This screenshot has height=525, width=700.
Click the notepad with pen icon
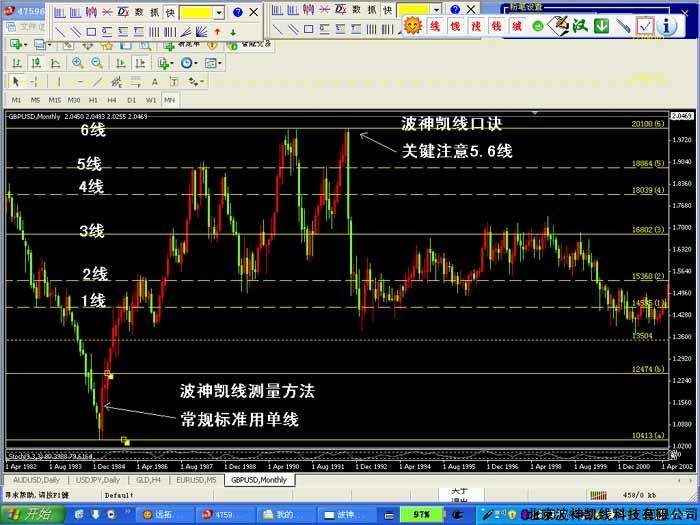[x=558, y=25]
